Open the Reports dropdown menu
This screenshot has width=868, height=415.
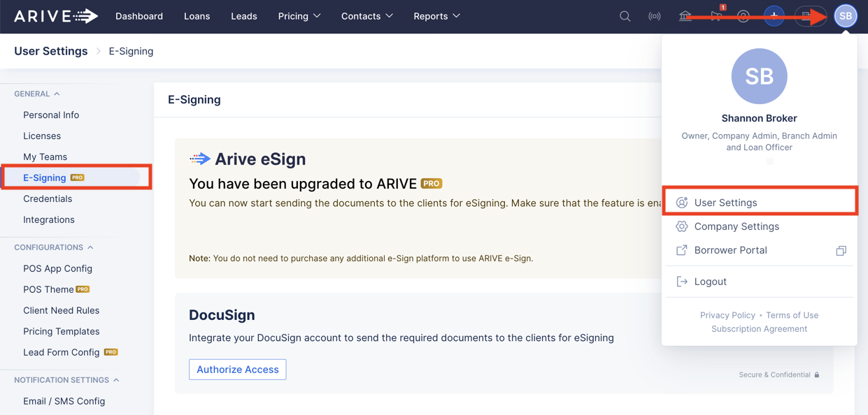[436, 16]
